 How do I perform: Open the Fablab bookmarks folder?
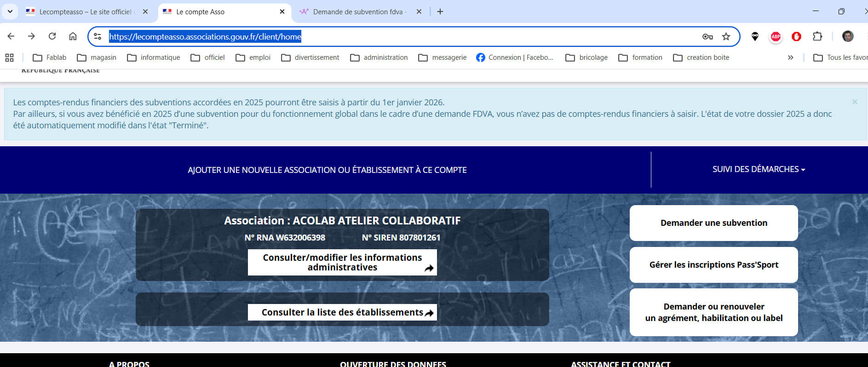(x=50, y=57)
